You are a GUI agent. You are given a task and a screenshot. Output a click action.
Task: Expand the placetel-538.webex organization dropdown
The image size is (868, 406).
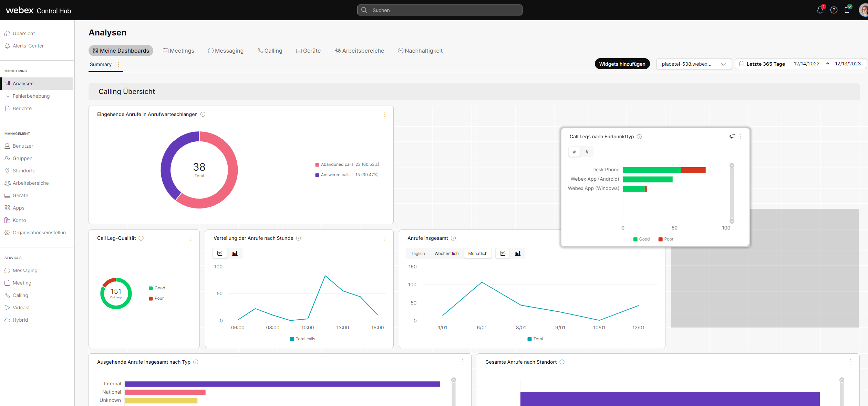pos(693,64)
